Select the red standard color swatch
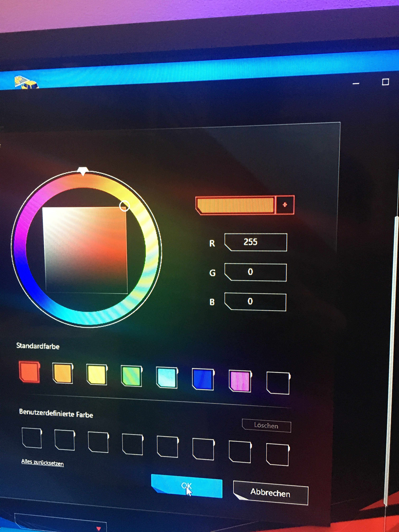 tap(30, 372)
